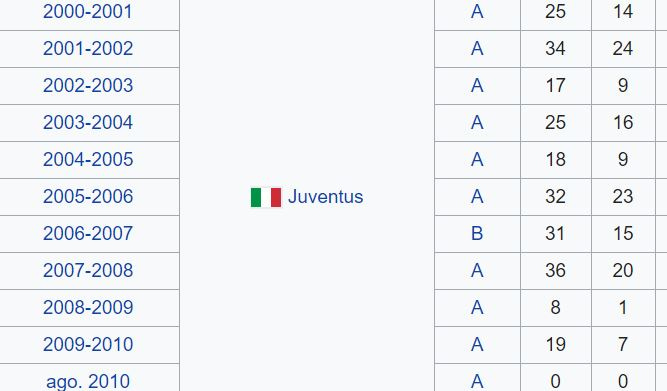667x391 pixels.
Task: Open the 2002-2003 season link
Action: 88,86
